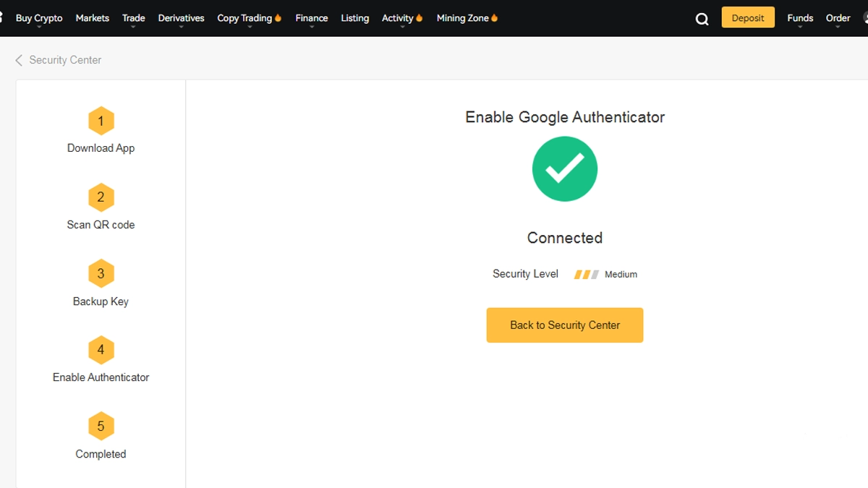Click the 'Backup Key' step label
The height and width of the screenshot is (488, 868).
coord(101,301)
